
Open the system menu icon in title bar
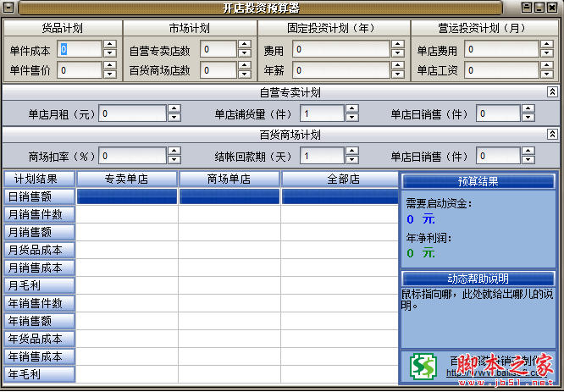pyautogui.click(x=8, y=8)
